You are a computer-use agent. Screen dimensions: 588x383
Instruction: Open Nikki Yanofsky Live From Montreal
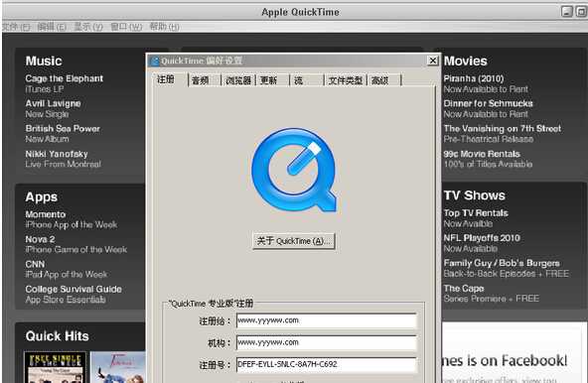63,159
